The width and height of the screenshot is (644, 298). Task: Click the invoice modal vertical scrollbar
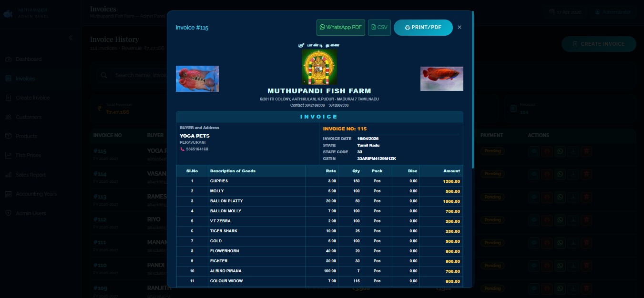(472, 90)
